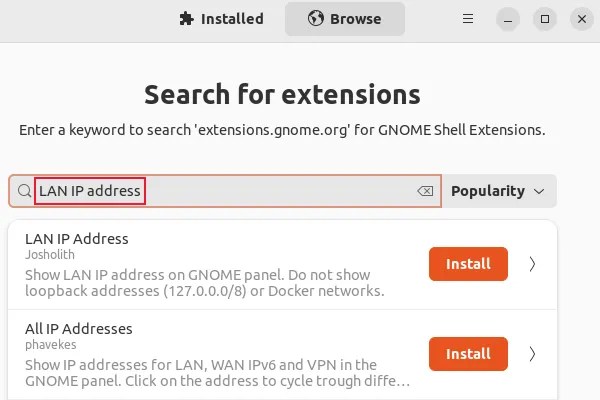This screenshot has height=400, width=600.
Task: Expand details for All IP Addresses extension
Action: [532, 354]
